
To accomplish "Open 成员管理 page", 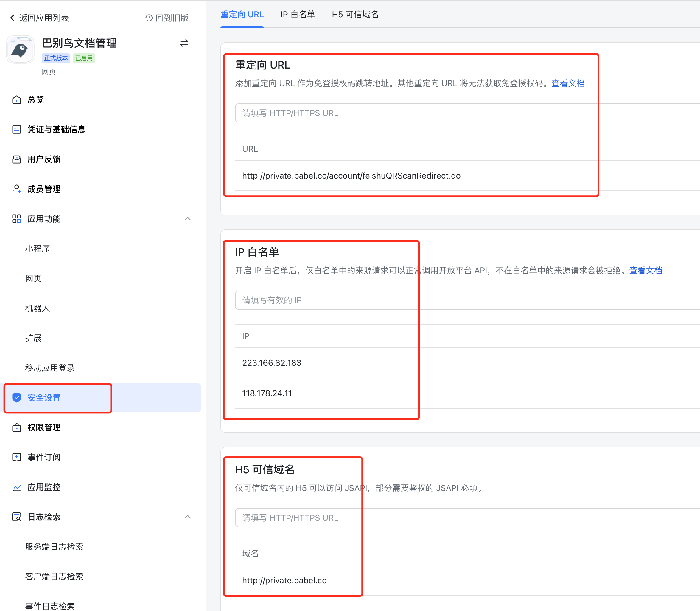I will click(x=44, y=189).
